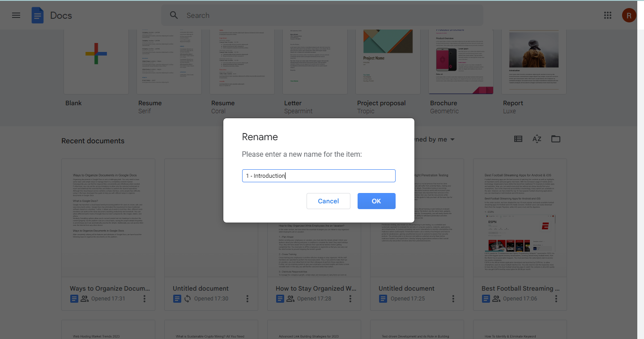644x339 pixels.
Task: Open the Google apps grid
Action: pos(607,15)
